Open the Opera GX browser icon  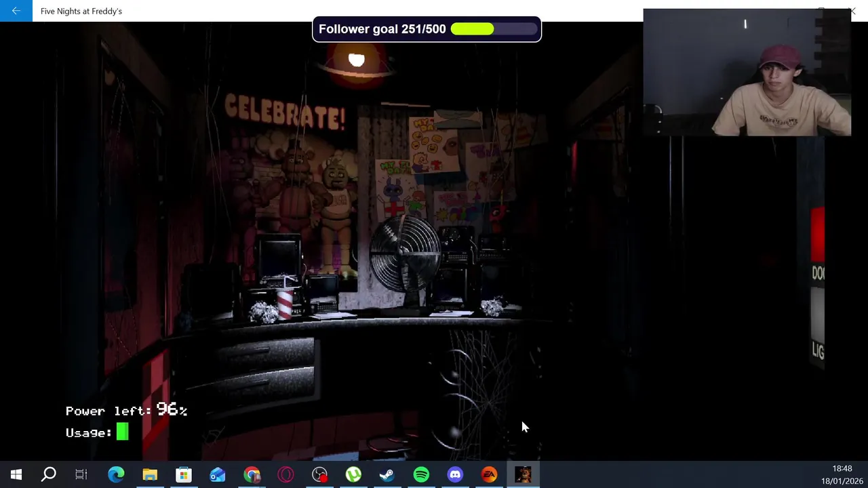[x=285, y=474]
